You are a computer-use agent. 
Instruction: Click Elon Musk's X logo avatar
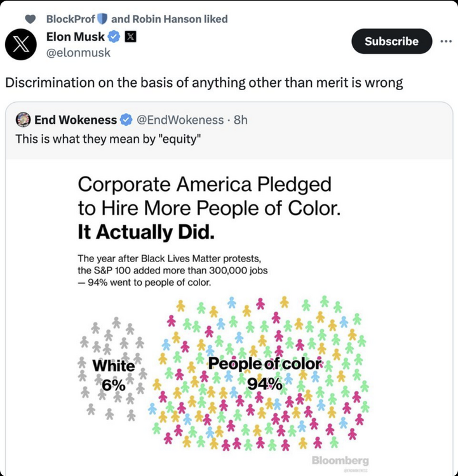tap(21, 44)
